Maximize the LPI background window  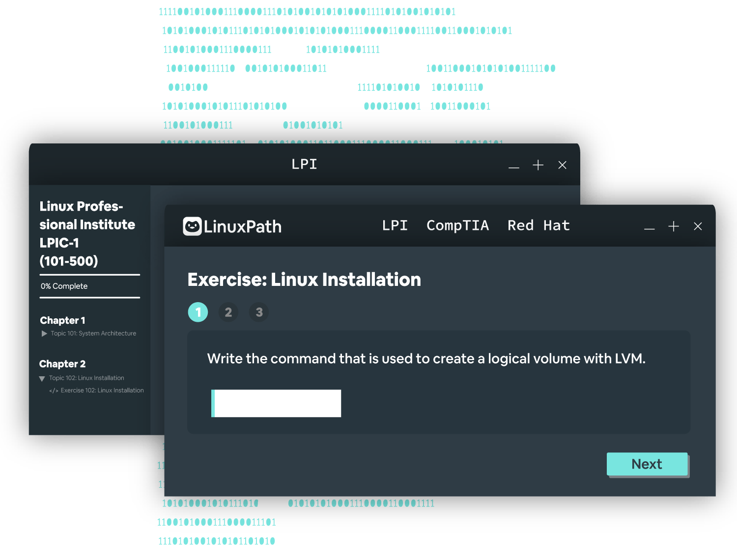pos(538,165)
